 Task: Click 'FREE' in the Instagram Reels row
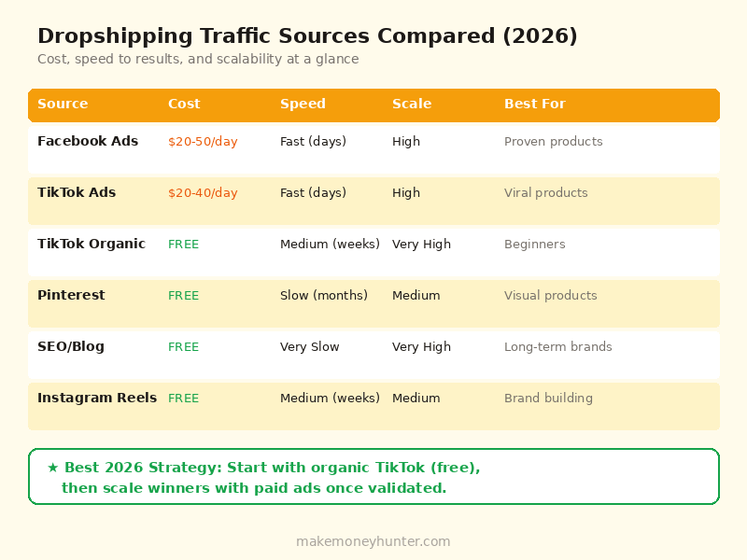coord(183,399)
